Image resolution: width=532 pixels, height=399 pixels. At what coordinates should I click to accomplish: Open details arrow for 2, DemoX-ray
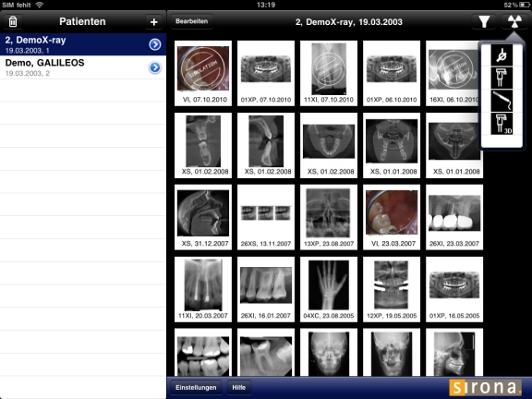(155, 44)
